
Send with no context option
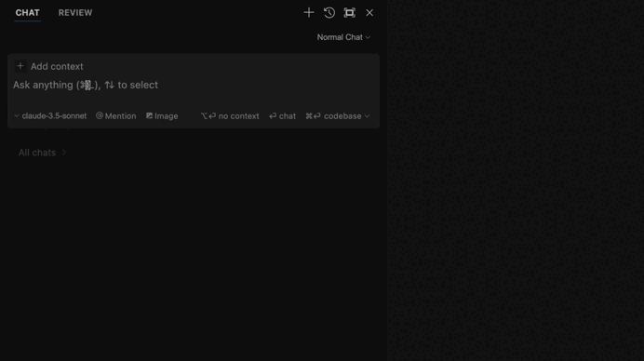click(230, 116)
